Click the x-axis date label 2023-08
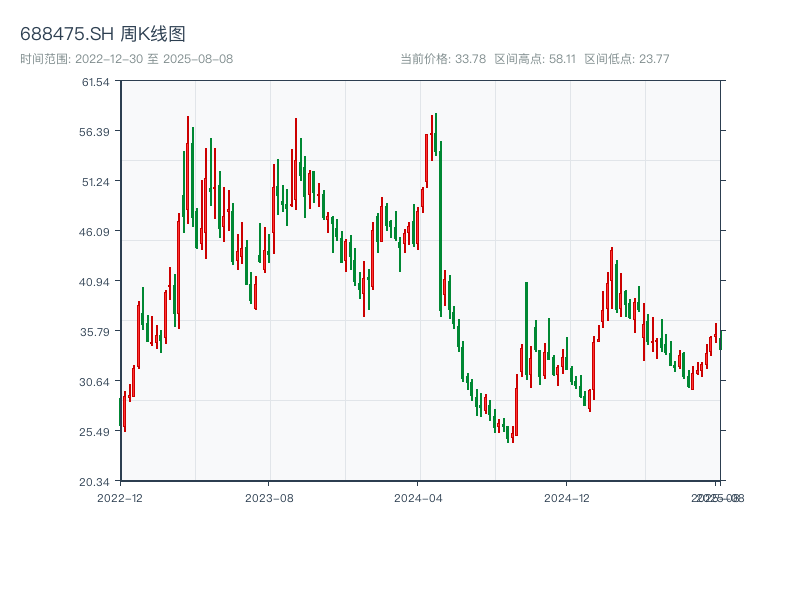 [269, 498]
